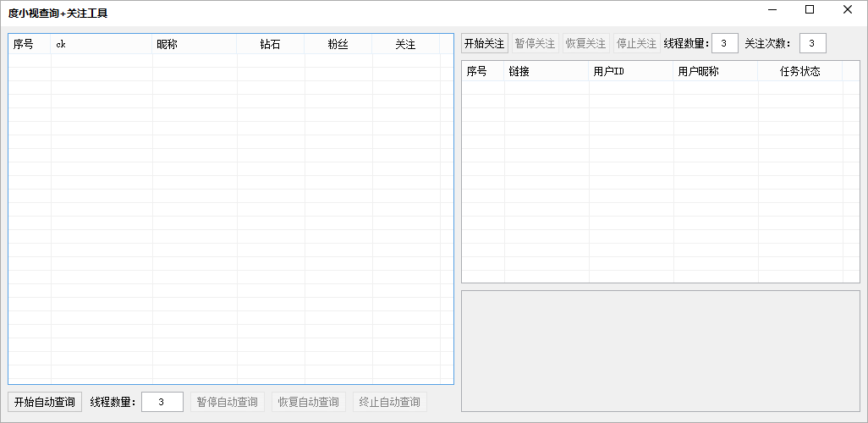Click the 线程数量 input beside 开始自动查询
Screen dimensions: 868x423
coord(162,402)
